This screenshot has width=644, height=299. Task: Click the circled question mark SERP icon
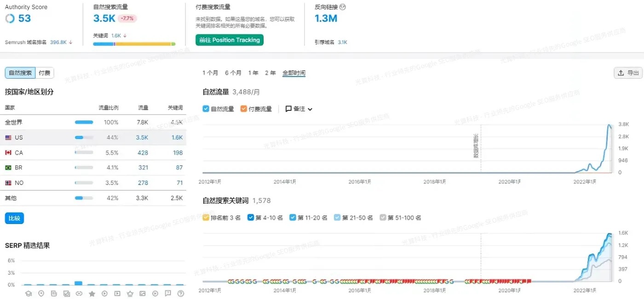181,293
